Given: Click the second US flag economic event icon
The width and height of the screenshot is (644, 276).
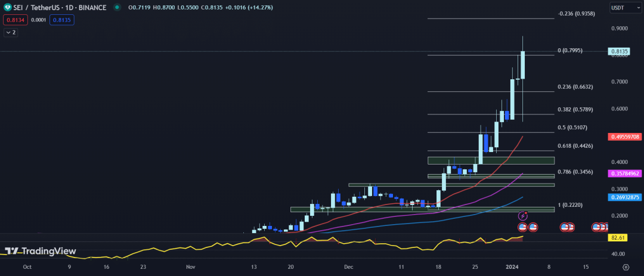Looking at the screenshot, I should coord(533,227).
